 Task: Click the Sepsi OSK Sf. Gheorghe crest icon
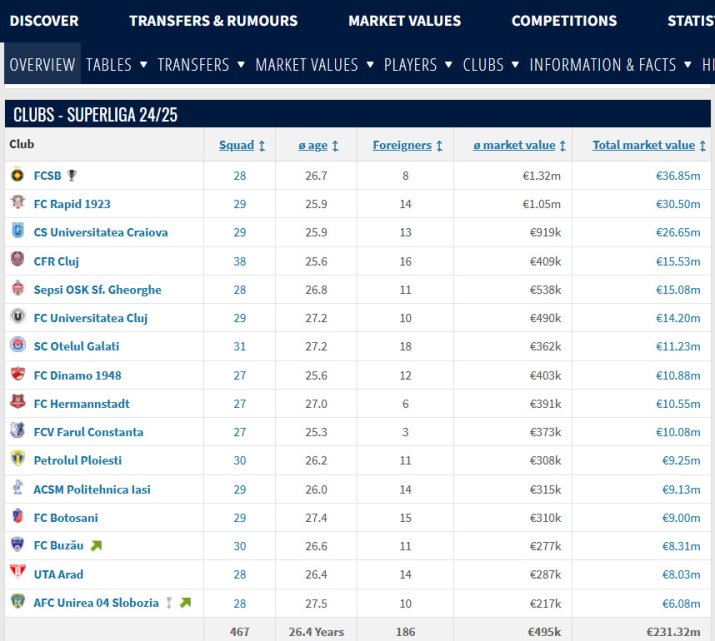(x=17, y=288)
